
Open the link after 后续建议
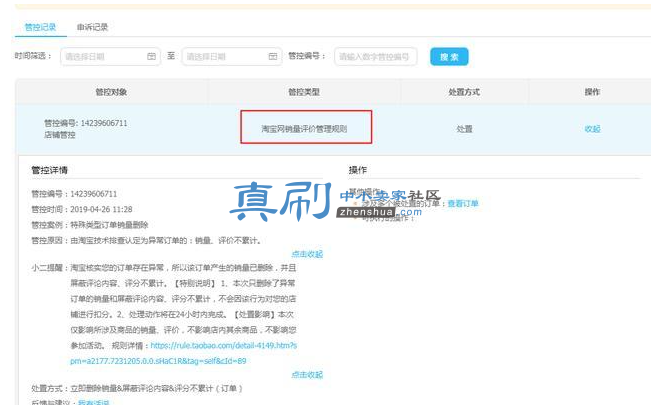point(94,402)
